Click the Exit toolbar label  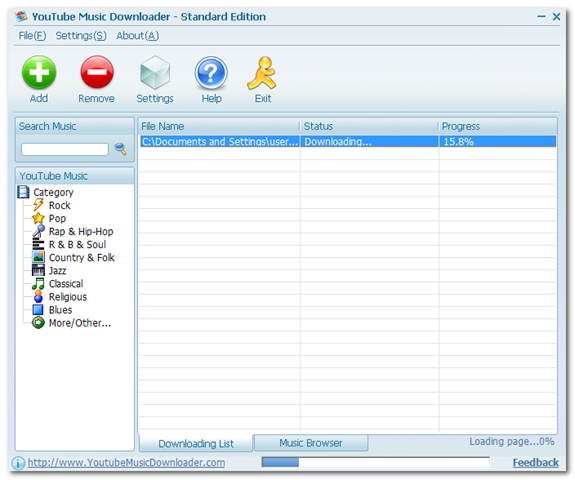point(263,99)
